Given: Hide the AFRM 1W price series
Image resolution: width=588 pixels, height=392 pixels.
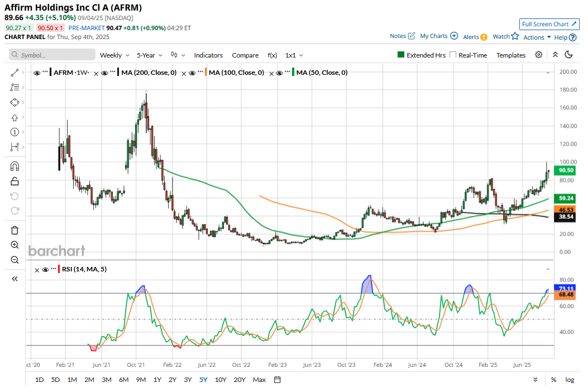Looking at the screenshot, I should (x=37, y=73).
